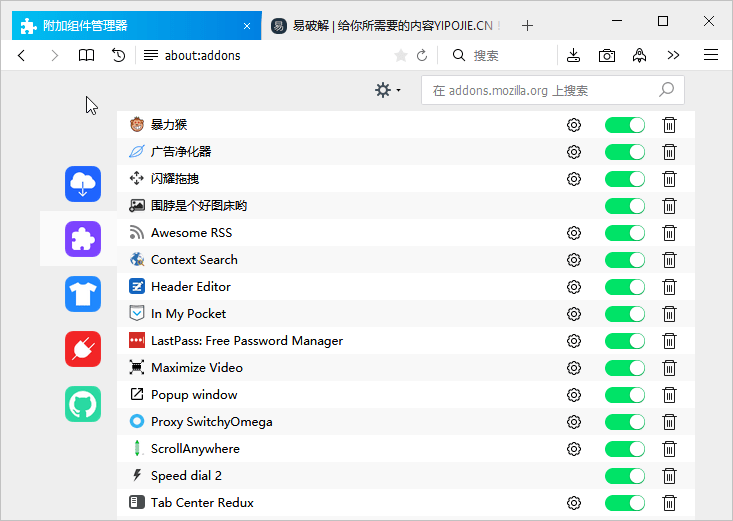Select the Popup window extension name
The width and height of the screenshot is (733, 521).
pyautogui.click(x=194, y=395)
